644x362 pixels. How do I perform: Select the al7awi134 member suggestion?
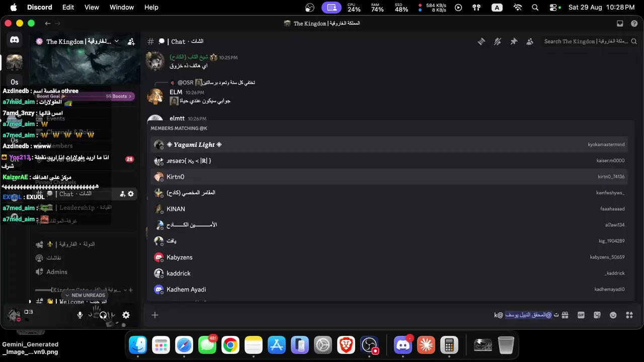pos(389,225)
